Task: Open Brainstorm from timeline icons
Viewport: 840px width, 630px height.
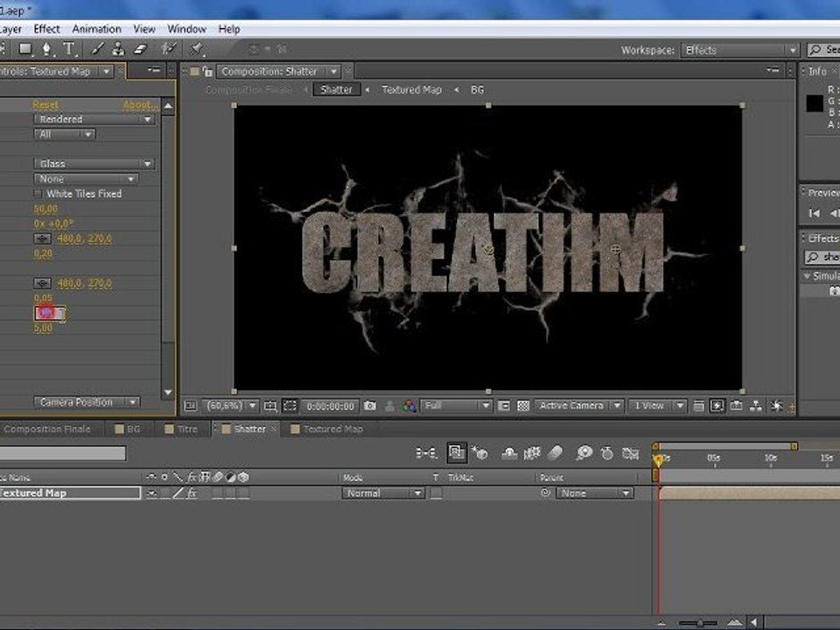Action: point(584,453)
